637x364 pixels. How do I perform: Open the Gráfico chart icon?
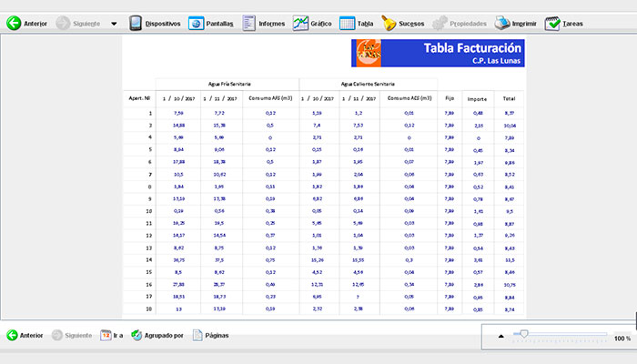click(300, 23)
